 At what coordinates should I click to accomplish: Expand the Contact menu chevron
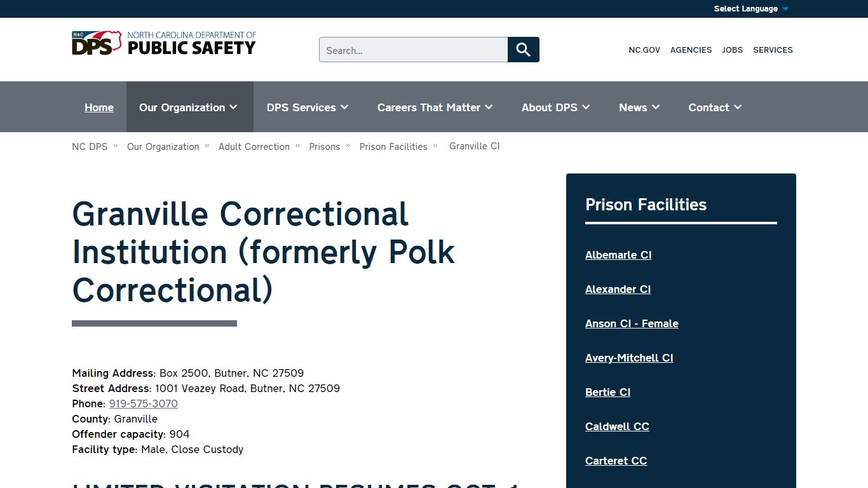tap(738, 107)
